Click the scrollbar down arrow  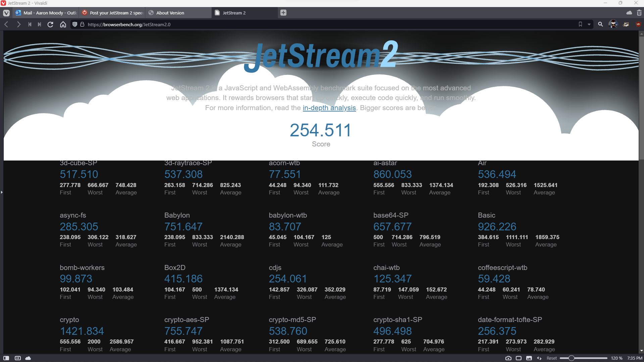pyautogui.click(x=641, y=351)
